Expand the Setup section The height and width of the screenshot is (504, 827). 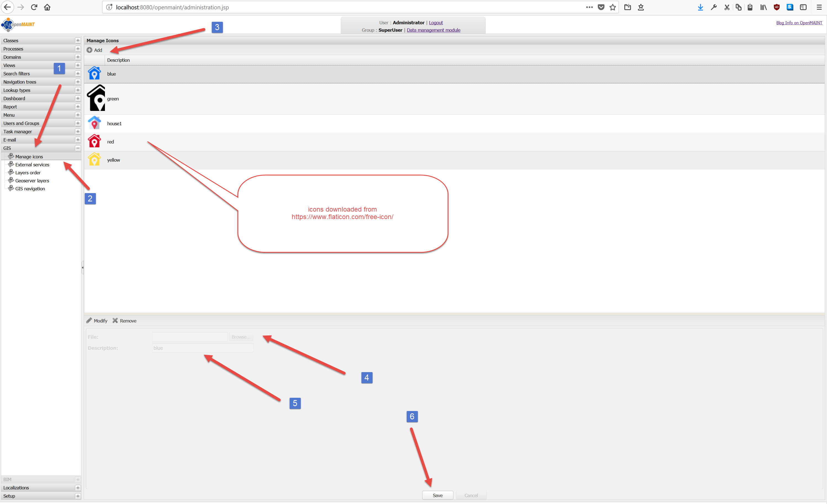click(78, 496)
